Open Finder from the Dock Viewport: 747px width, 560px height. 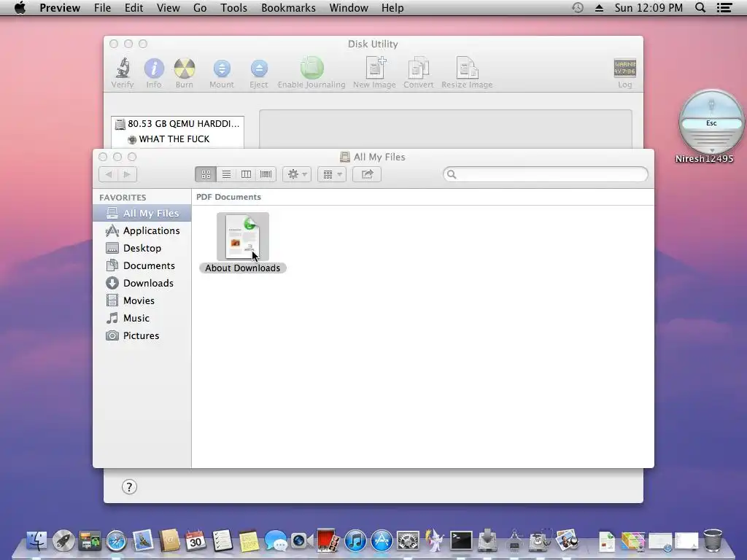[36, 540]
